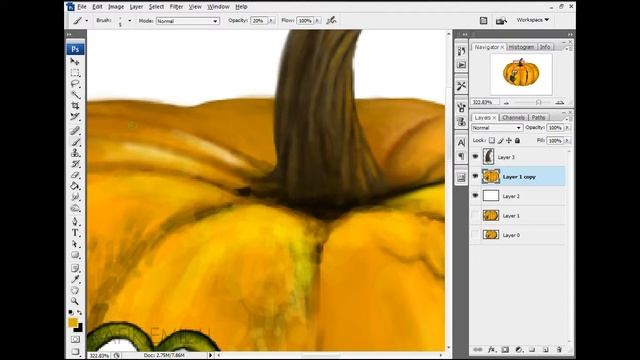640x360 pixels.
Task: Switch to the Histogram tab
Action: (522, 47)
